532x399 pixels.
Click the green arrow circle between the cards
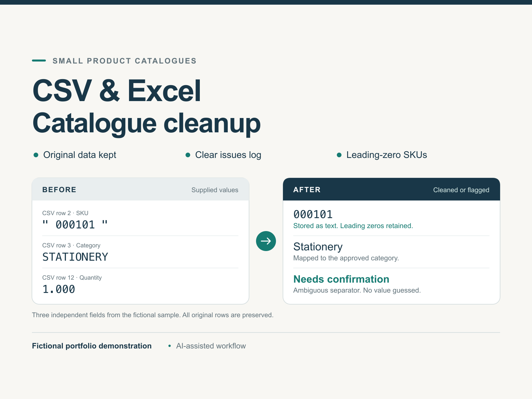point(266,241)
